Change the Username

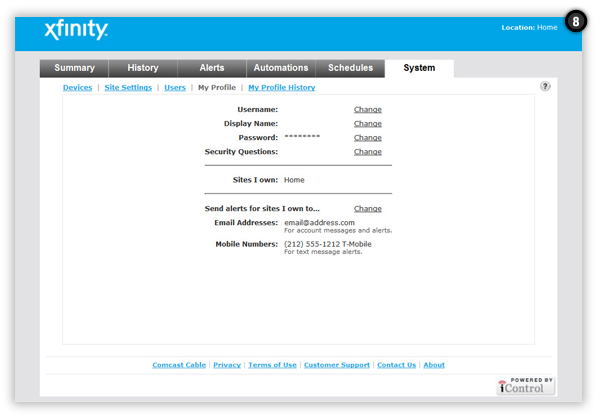tap(367, 110)
